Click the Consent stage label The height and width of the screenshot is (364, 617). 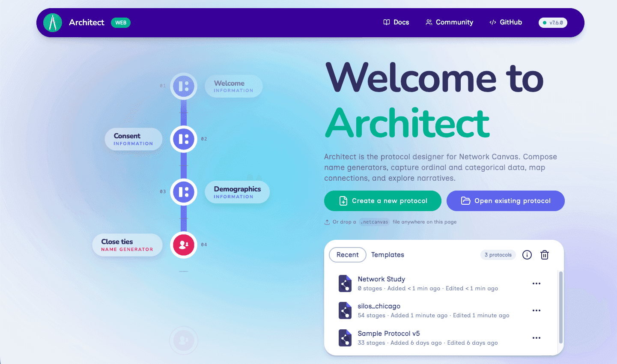(134, 139)
